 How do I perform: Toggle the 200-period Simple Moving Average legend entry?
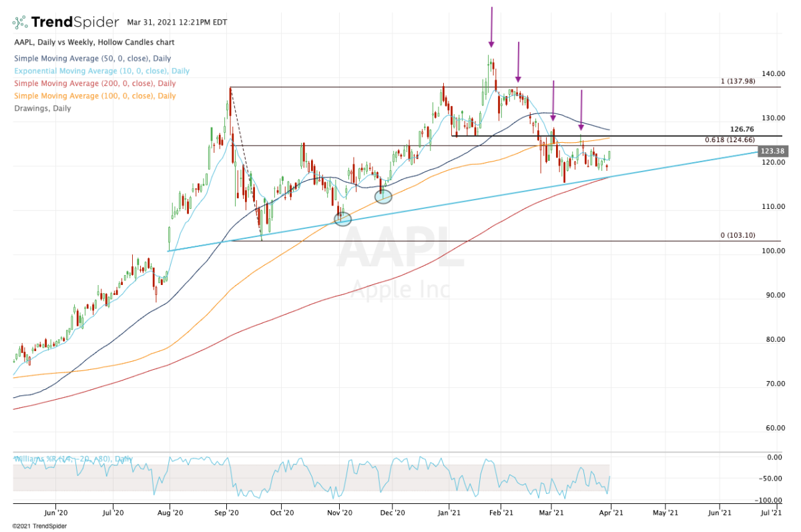(94, 83)
